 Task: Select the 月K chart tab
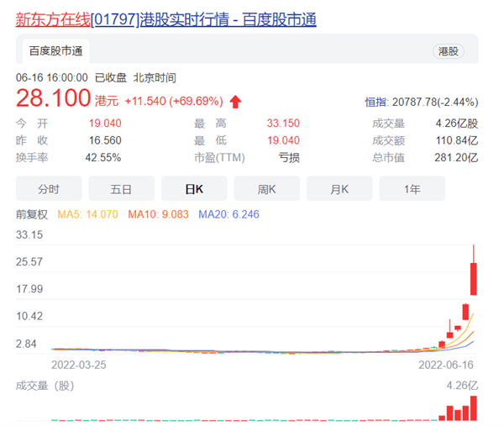[x=339, y=189]
